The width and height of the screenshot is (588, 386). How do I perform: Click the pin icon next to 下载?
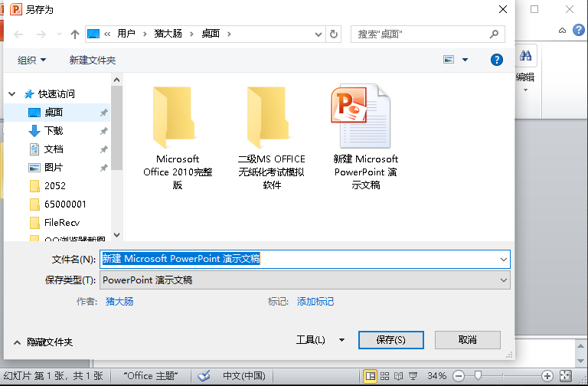104,131
